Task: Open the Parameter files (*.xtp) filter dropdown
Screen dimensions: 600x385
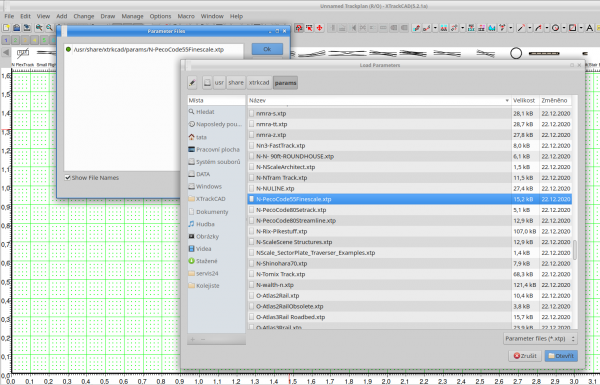Action: point(540,339)
